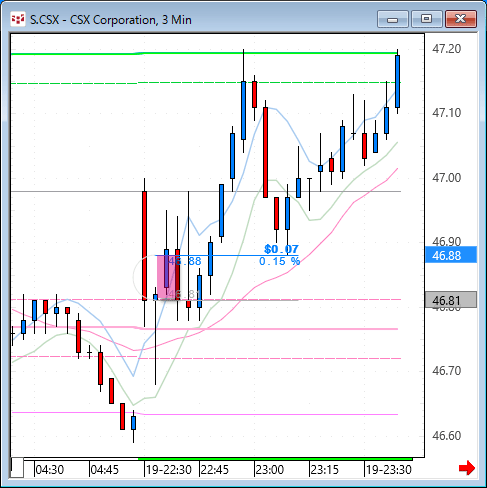
Task: Click the 46.70 price axis label
Action: point(447,370)
